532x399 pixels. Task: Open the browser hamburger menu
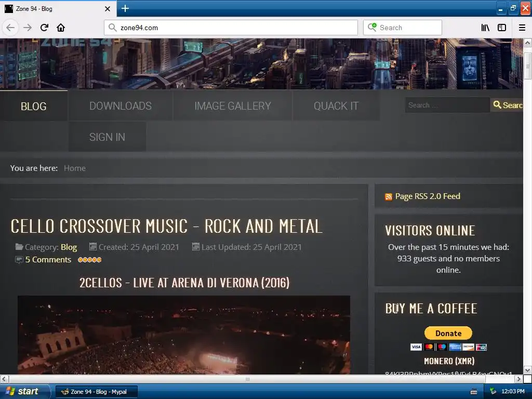coord(522,28)
